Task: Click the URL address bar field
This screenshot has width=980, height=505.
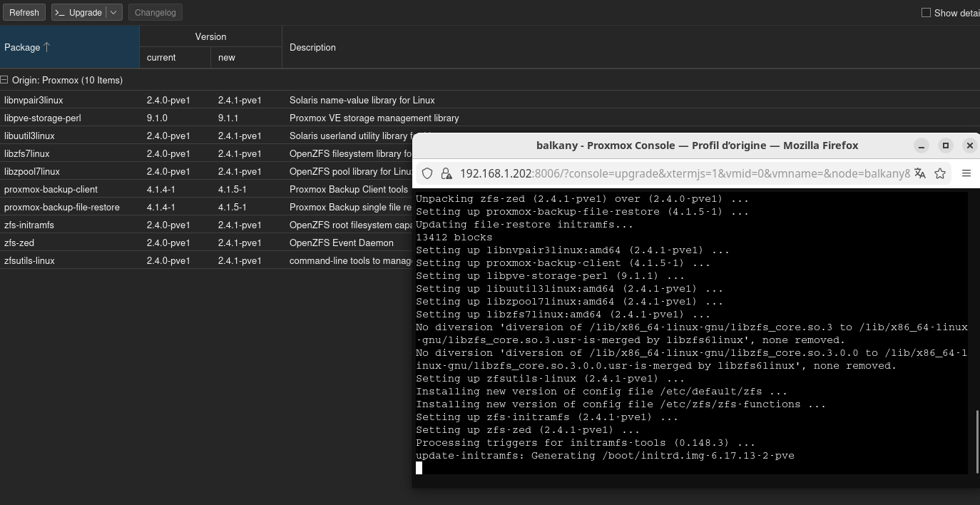Action: point(685,173)
